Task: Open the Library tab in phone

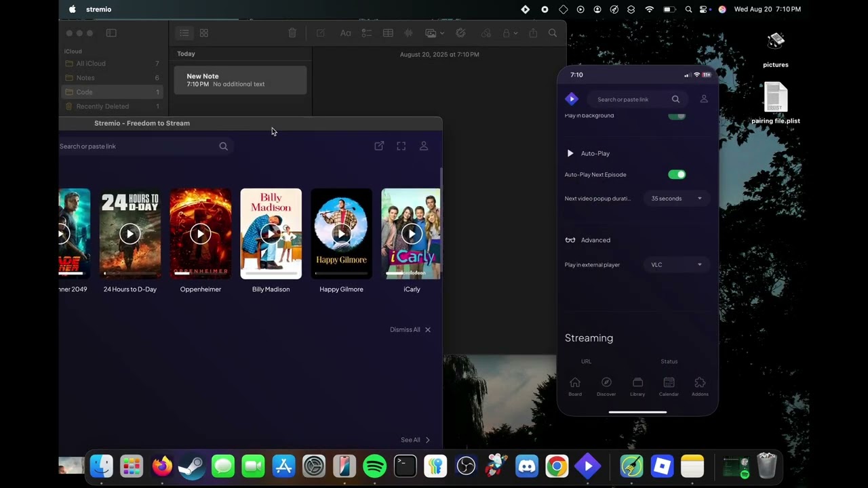Action: 637,386
